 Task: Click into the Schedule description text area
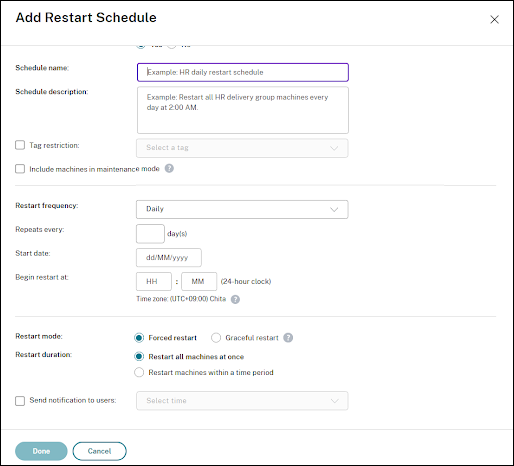point(243,110)
